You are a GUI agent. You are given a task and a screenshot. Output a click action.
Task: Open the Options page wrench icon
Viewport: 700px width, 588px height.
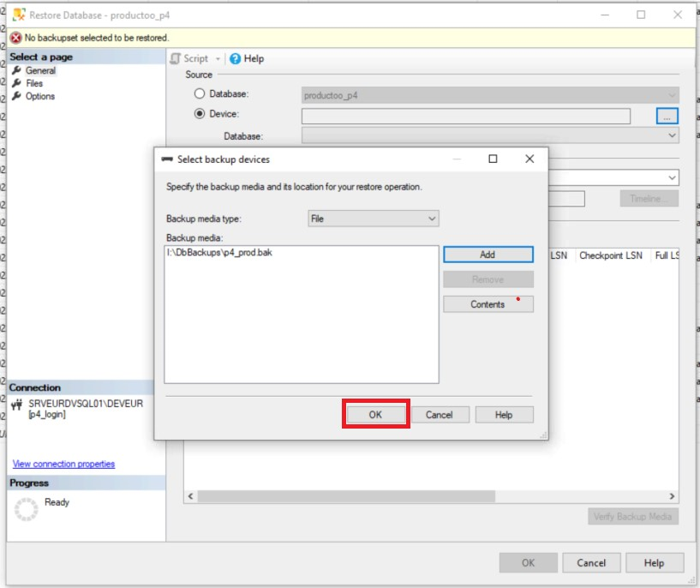[x=17, y=96]
